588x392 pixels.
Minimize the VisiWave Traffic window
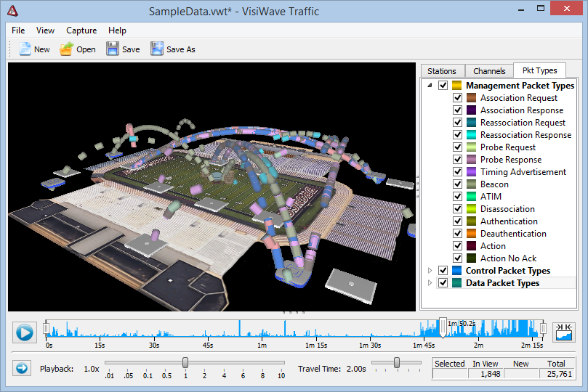coord(521,8)
